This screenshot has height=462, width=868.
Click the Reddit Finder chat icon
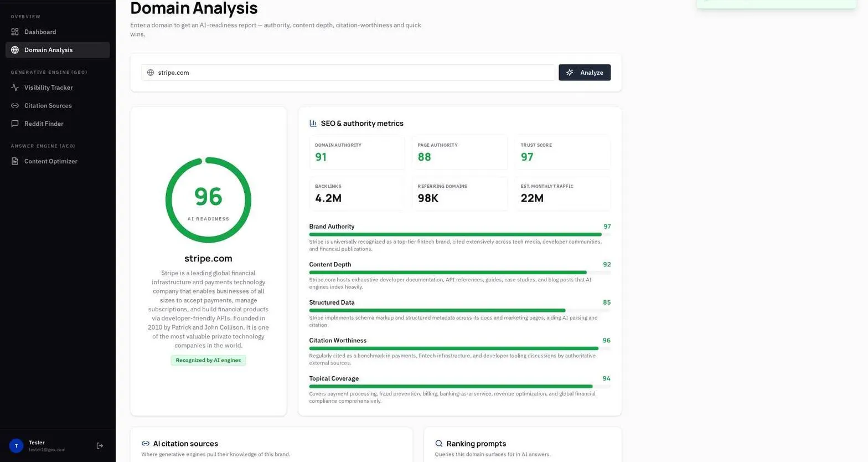(x=15, y=124)
